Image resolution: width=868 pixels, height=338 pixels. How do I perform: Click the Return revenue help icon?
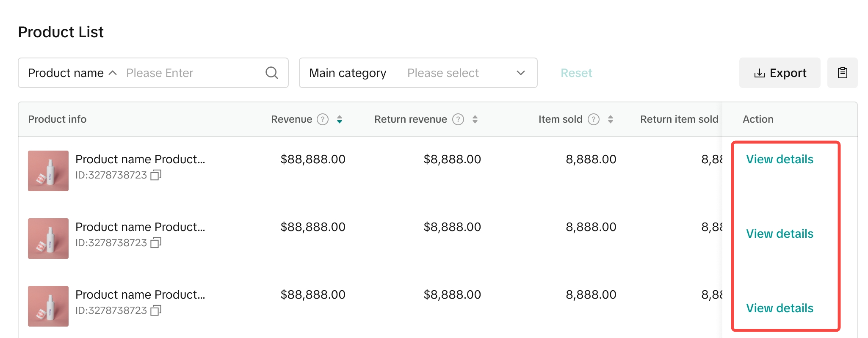pyautogui.click(x=458, y=119)
